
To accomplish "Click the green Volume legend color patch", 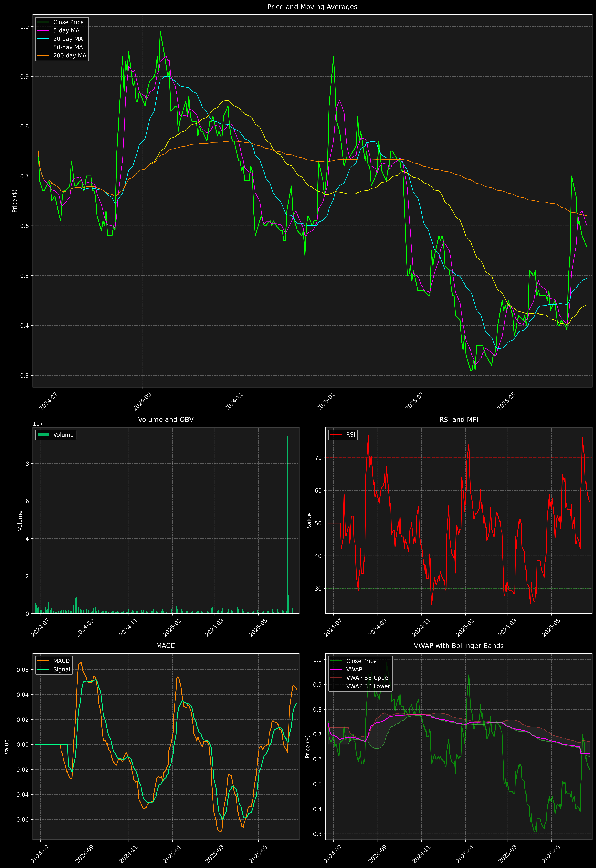I will pos(43,435).
